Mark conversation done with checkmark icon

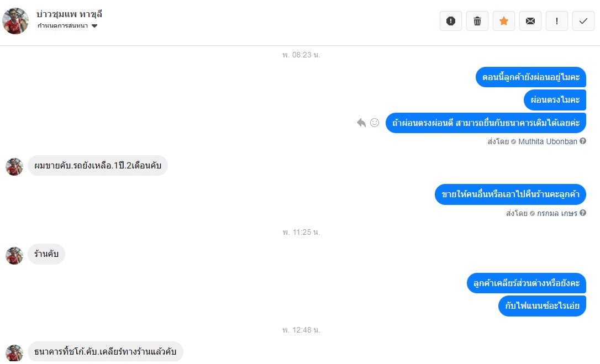(x=583, y=21)
